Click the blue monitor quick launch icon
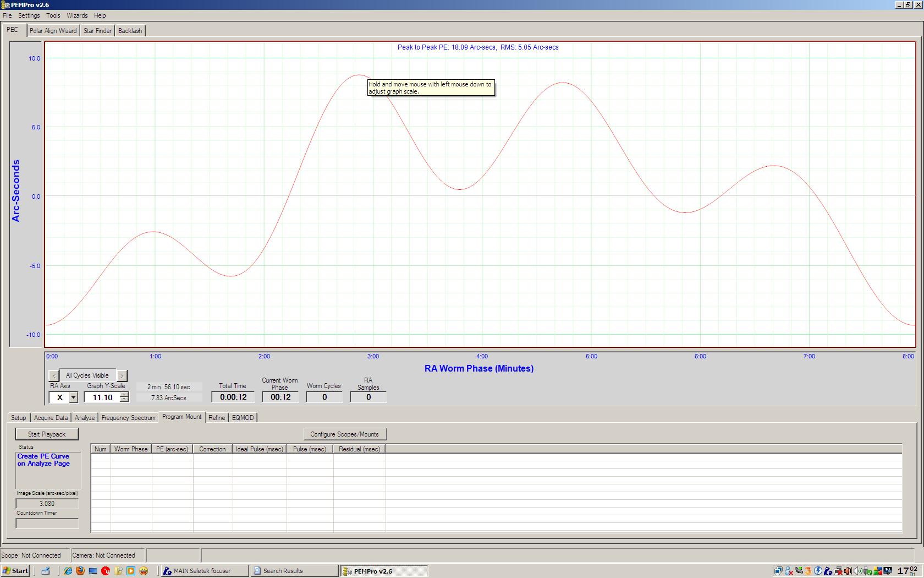This screenshot has height=578, width=924. [93, 571]
